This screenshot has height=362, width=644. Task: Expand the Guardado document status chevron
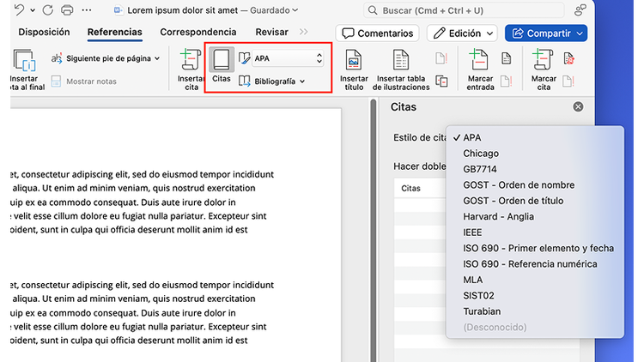tap(295, 10)
